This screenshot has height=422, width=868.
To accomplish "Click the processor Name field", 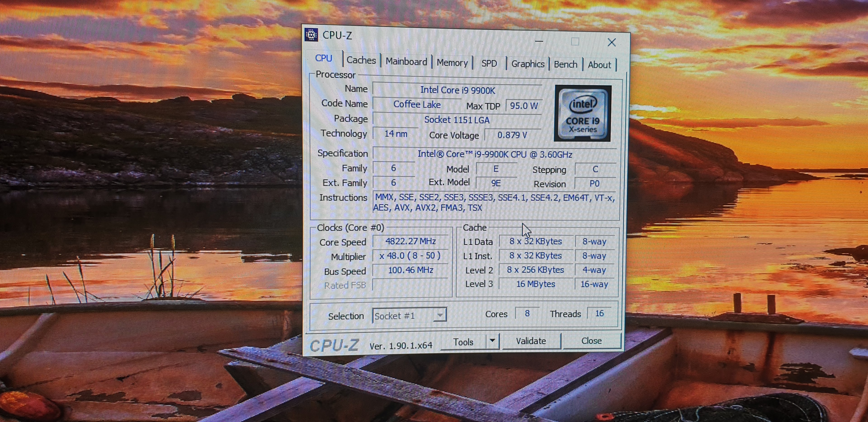I will click(457, 90).
